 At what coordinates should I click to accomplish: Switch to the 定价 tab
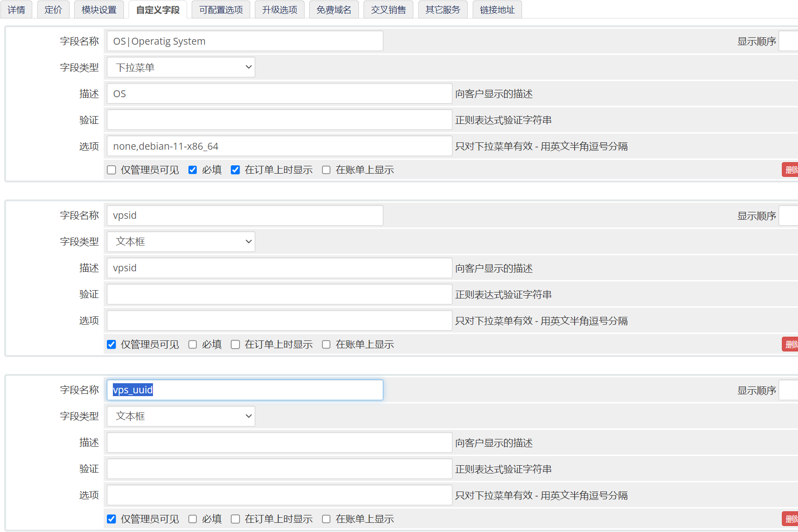(53, 10)
